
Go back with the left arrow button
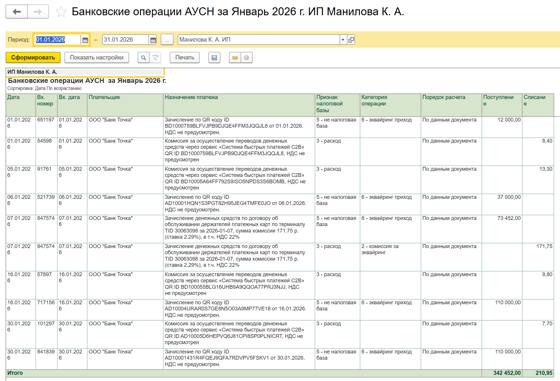[x=16, y=12]
